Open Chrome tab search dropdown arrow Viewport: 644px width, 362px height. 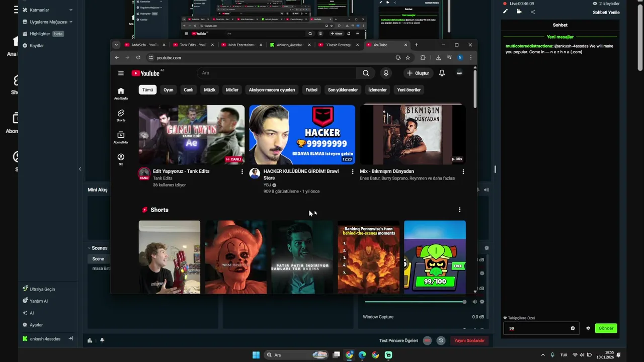click(116, 45)
